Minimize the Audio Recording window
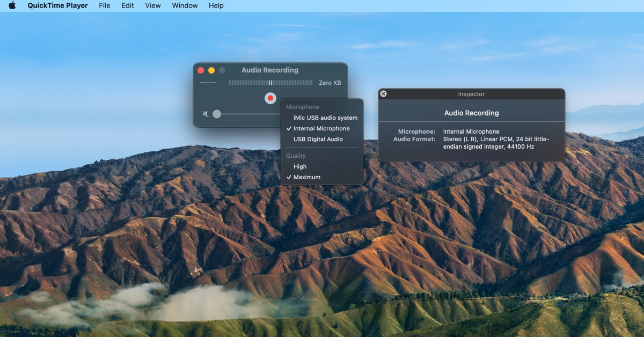This screenshot has width=644, height=337. 211,70
